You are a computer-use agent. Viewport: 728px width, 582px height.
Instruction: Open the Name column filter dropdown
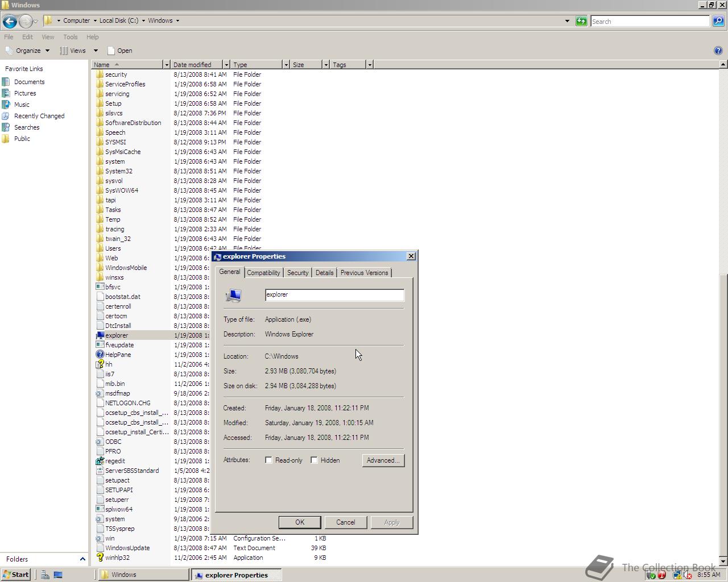(167, 65)
